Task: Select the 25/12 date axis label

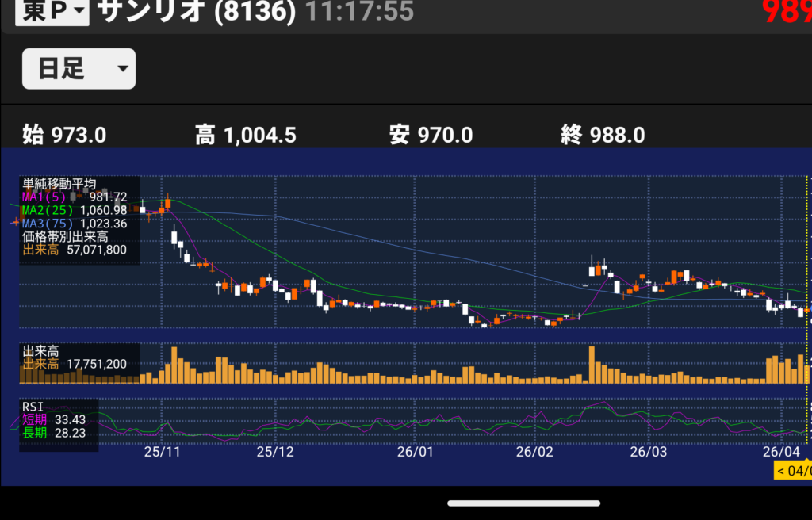Action: point(275,452)
